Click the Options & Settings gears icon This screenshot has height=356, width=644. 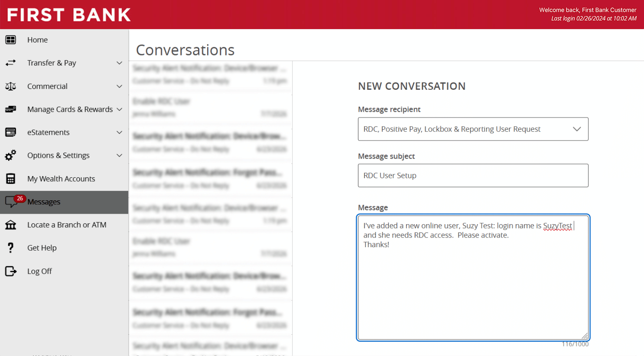11,155
